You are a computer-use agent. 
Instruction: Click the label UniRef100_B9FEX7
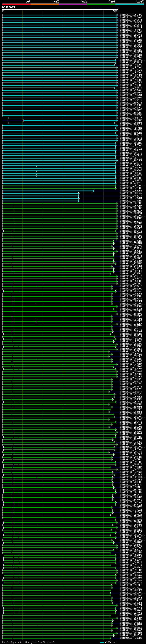coord(131,211)
